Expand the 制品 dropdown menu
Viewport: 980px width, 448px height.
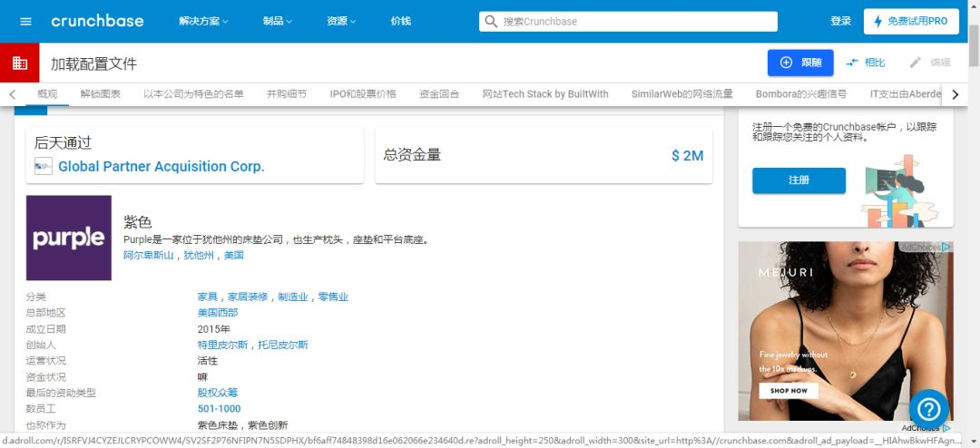pyautogui.click(x=278, y=21)
